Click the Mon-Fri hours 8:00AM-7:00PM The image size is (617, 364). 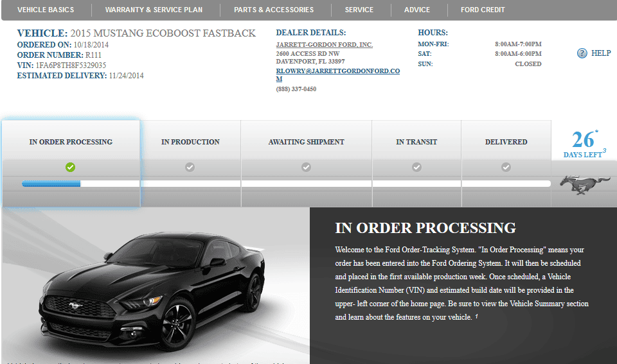(518, 44)
